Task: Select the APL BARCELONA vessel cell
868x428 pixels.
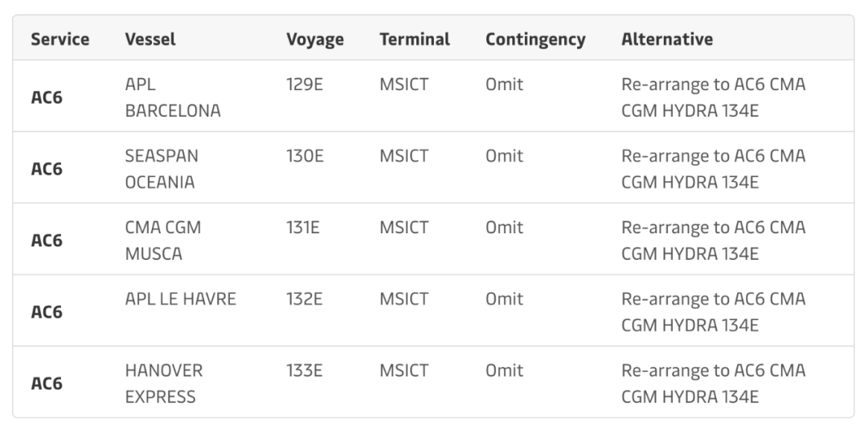Action: pyautogui.click(x=172, y=97)
